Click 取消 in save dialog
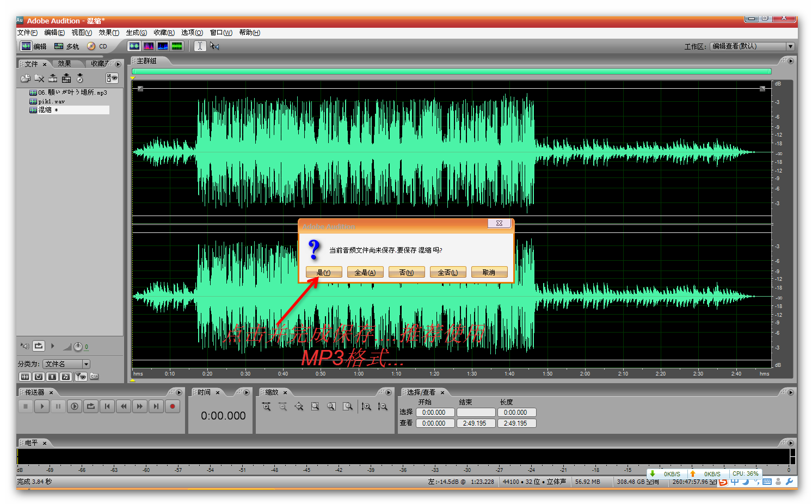Image resolution: width=812 pixels, height=504 pixels. click(489, 272)
